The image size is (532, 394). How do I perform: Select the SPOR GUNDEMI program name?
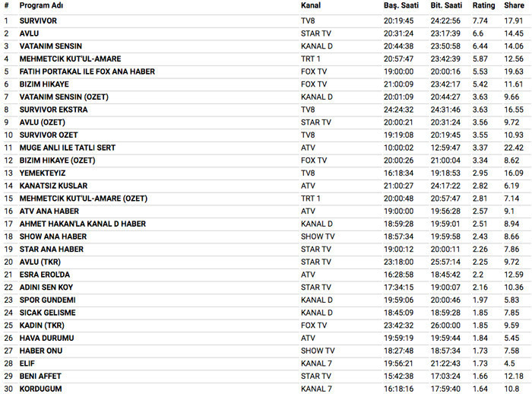coord(48,300)
